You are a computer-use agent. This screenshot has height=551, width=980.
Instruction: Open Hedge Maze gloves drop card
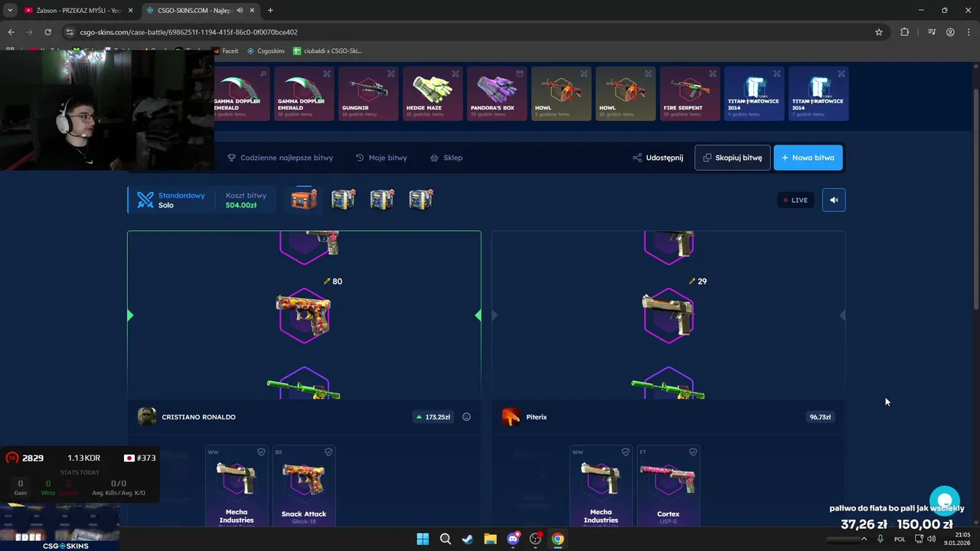coord(433,94)
